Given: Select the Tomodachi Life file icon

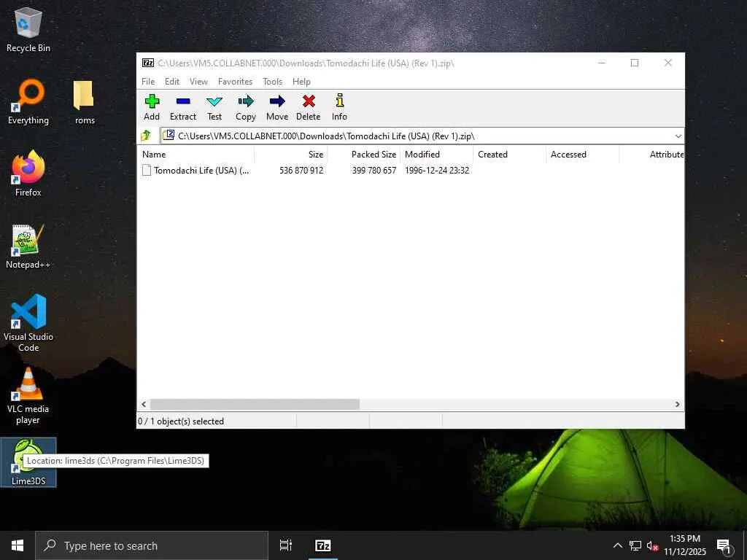Looking at the screenshot, I should point(146,170).
